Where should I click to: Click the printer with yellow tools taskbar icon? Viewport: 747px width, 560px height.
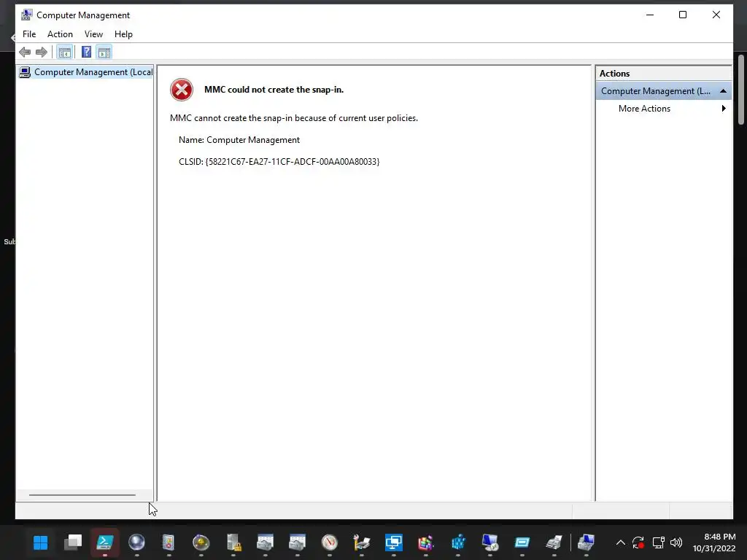(362, 542)
